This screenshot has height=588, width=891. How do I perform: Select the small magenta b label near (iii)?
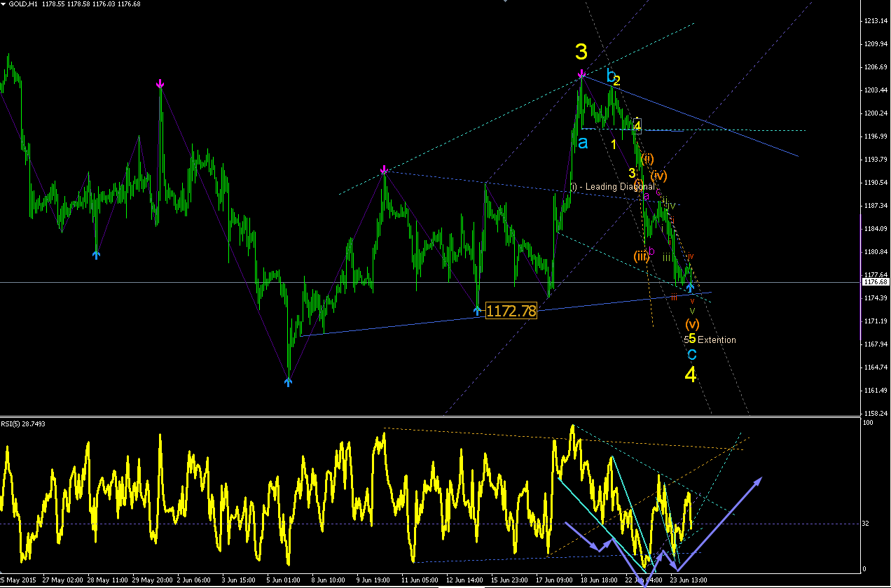(x=651, y=251)
